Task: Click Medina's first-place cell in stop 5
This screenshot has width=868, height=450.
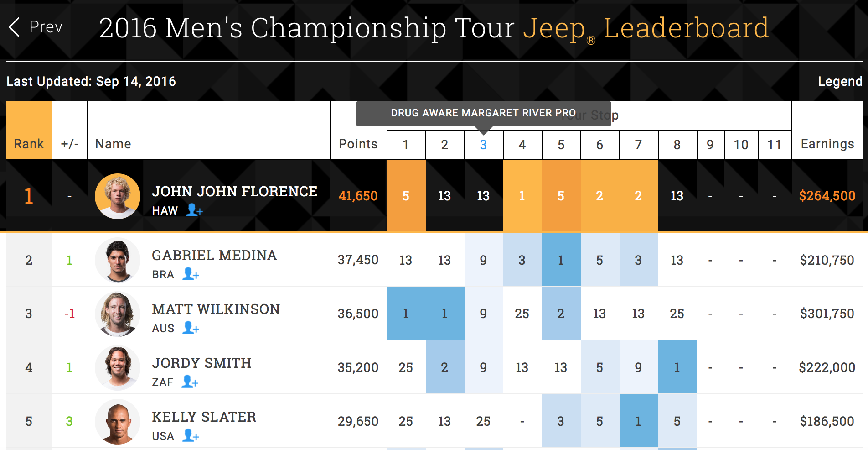Action: tap(561, 260)
